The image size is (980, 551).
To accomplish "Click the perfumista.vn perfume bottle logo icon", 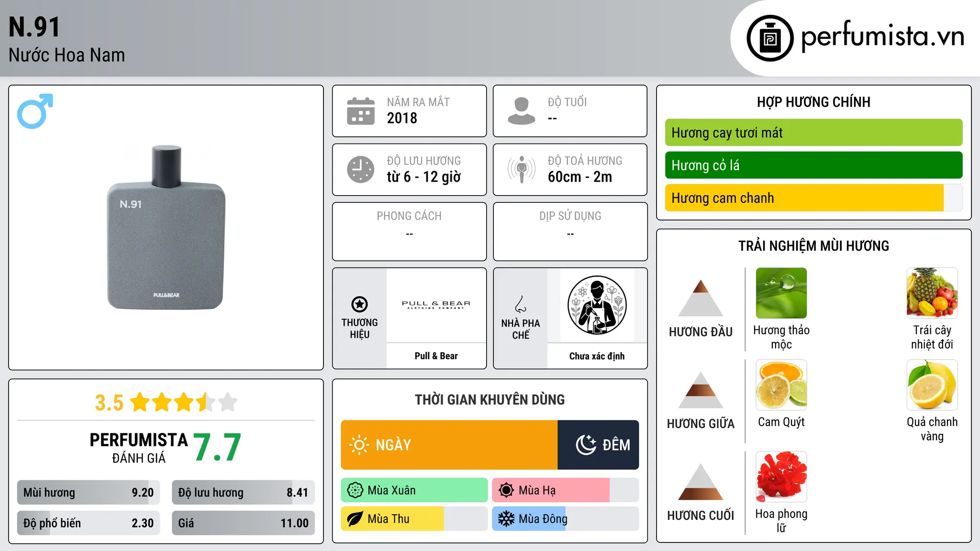I will coord(770,38).
